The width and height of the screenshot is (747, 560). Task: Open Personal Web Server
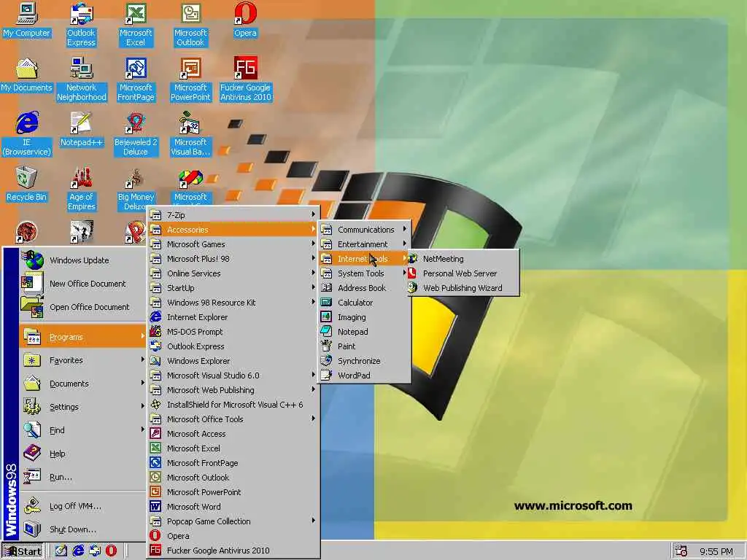(x=462, y=273)
